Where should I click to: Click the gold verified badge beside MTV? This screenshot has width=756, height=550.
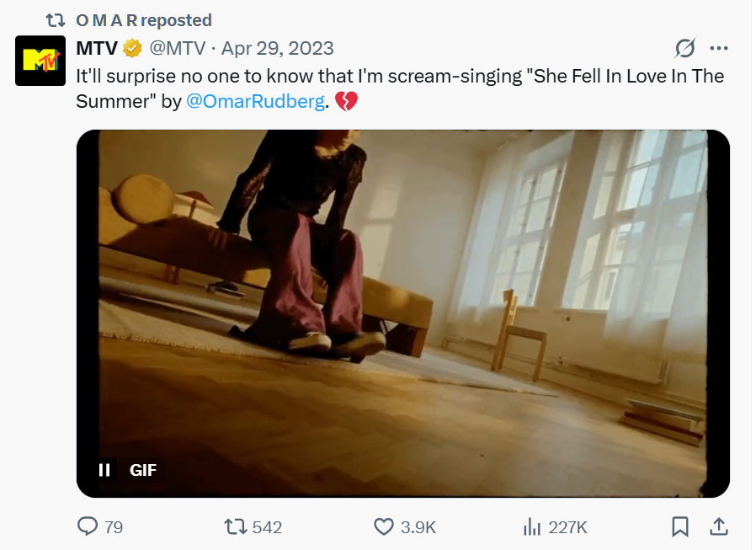click(132, 48)
